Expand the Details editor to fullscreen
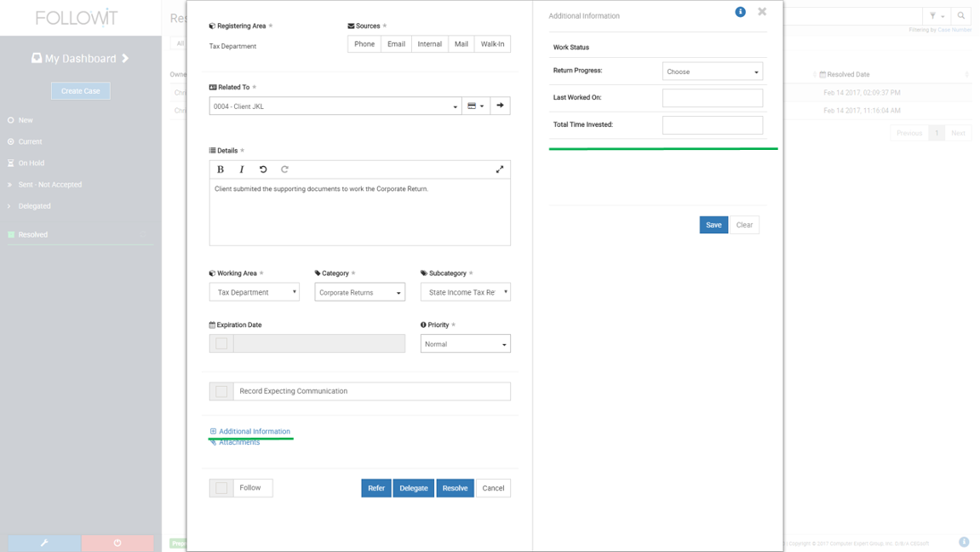This screenshot has height=552, width=980. (x=500, y=170)
